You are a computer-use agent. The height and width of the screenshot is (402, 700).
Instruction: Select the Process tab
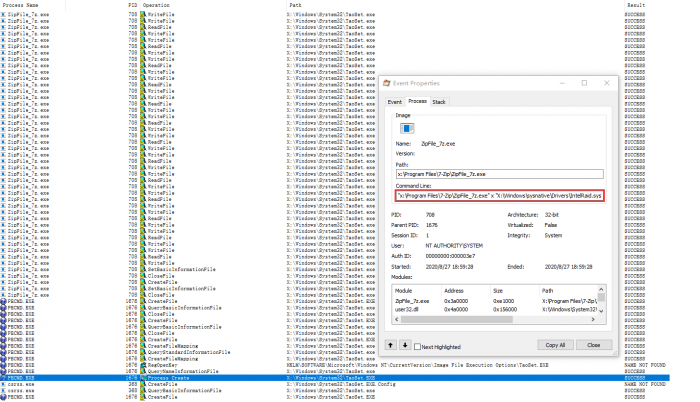pos(417,101)
